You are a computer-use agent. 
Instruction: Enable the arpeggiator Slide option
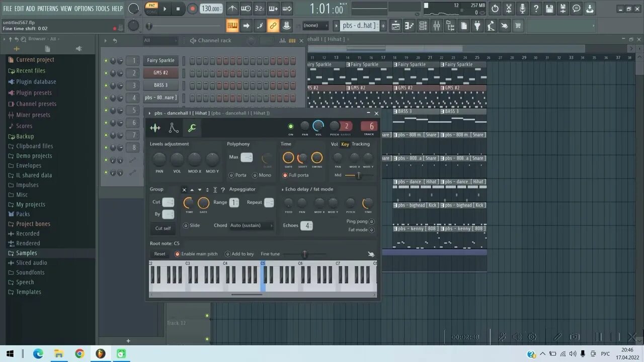point(192,225)
